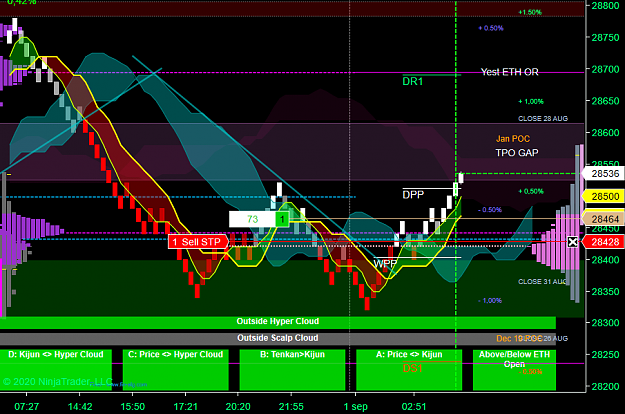Viewport: 625px width, 414px height.
Task: Click the 28536 current price marker
Action: coord(603,174)
